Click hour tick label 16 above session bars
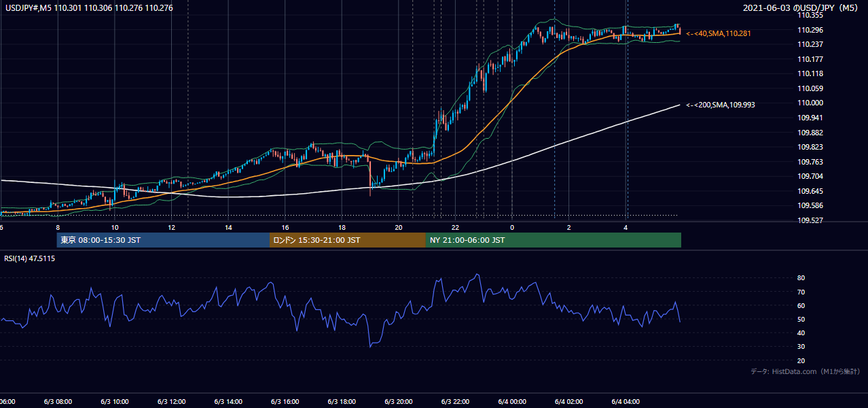 click(x=285, y=227)
